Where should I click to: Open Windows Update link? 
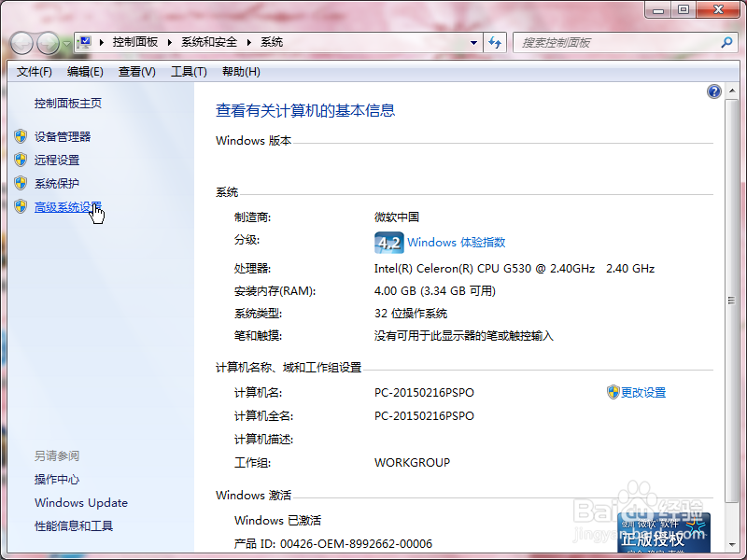click(81, 503)
